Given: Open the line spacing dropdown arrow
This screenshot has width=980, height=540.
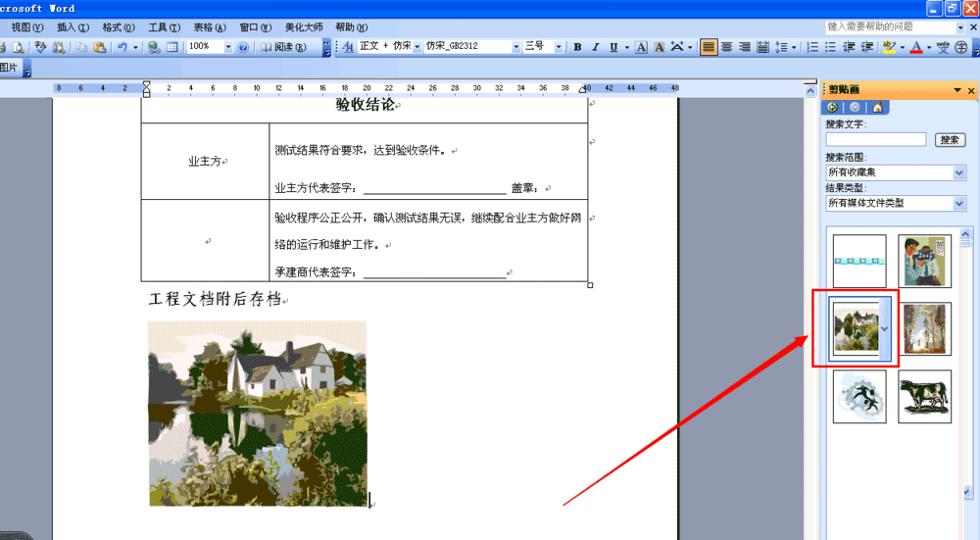Looking at the screenshot, I should (795, 47).
